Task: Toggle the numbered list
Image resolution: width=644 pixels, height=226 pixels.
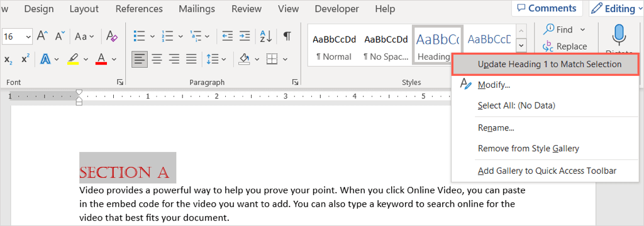Action: [167, 36]
